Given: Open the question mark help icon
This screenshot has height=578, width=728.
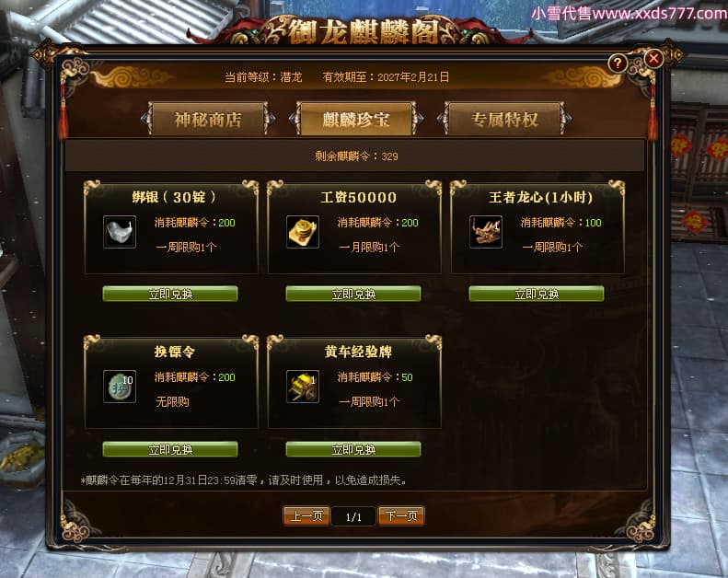Looking at the screenshot, I should click(x=618, y=64).
